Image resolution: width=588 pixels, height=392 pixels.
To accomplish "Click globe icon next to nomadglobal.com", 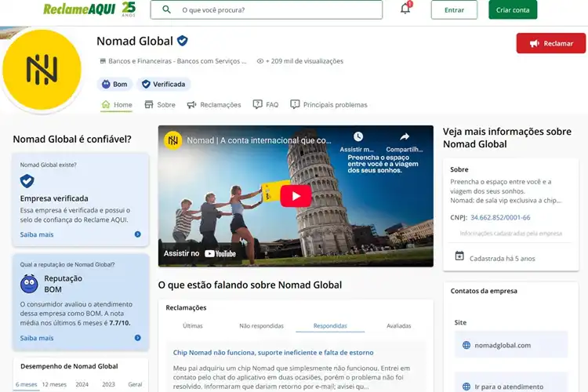I will (x=466, y=345).
